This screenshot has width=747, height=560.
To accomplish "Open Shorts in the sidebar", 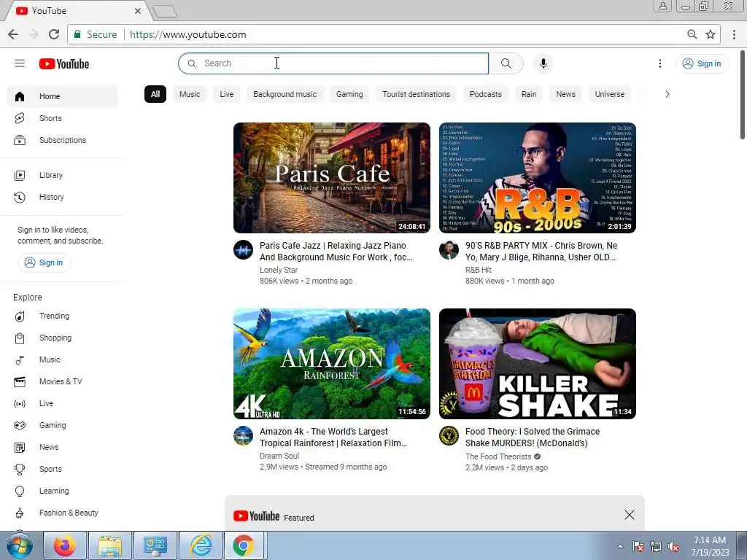I will pyautogui.click(x=63, y=118).
